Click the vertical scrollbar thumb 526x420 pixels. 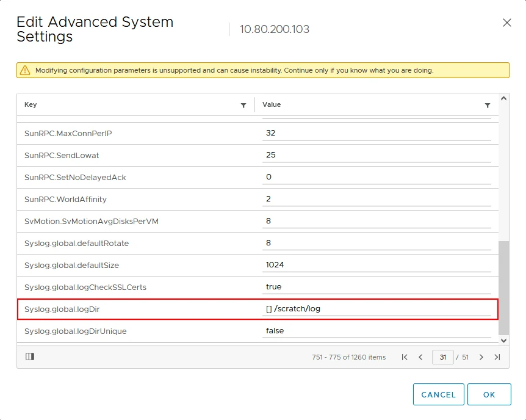coord(503,288)
